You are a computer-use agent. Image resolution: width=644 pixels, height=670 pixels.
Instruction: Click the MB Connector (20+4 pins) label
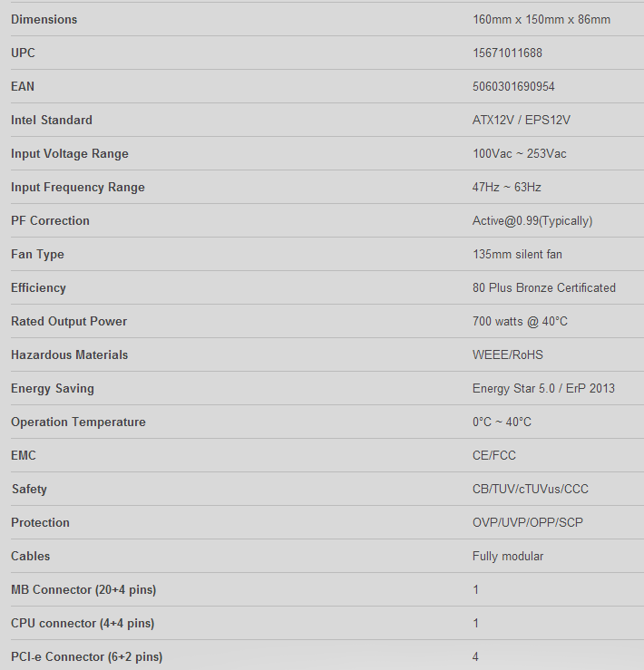tap(83, 589)
